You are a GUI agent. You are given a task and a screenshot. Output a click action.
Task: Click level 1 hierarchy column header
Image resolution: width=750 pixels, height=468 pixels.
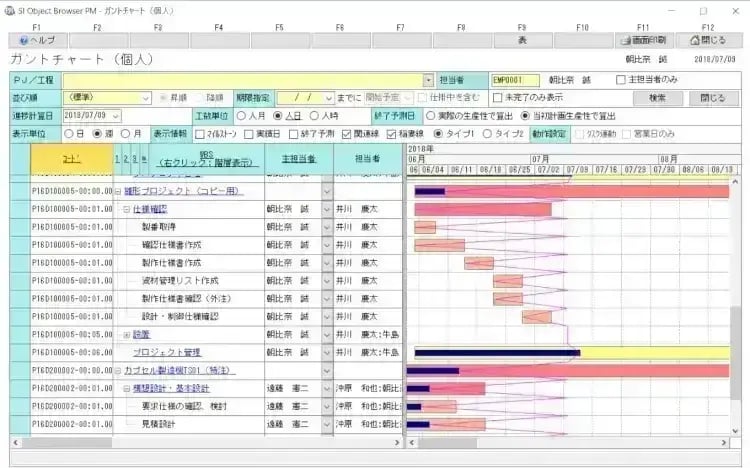point(118,158)
